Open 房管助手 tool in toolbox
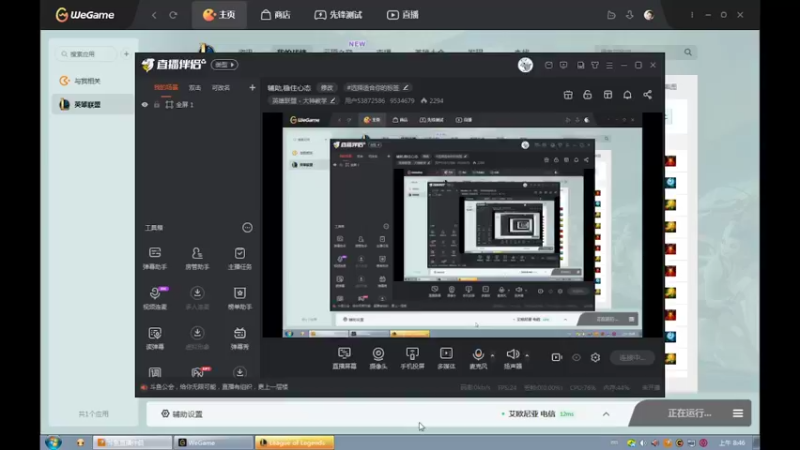Screen dimensions: 800x450 coord(197,258)
